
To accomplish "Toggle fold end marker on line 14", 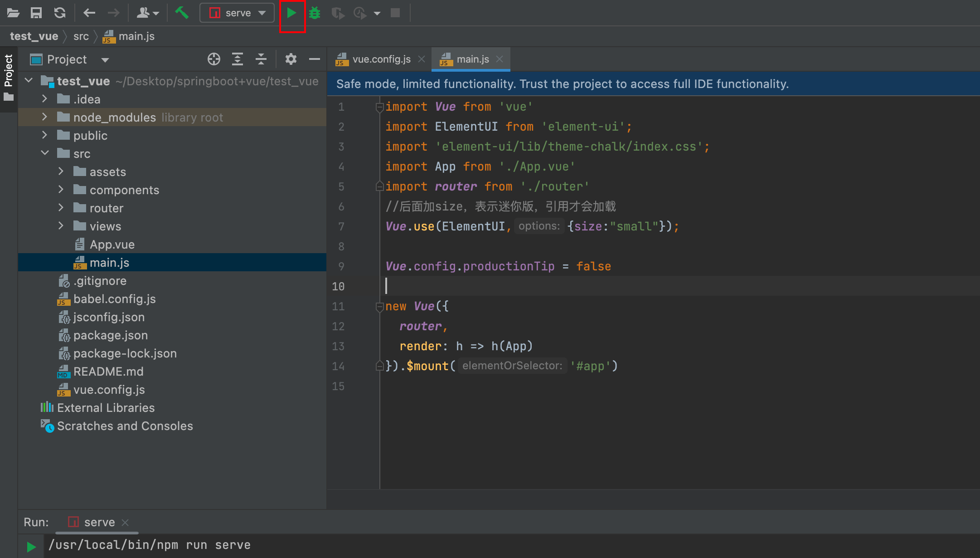I will pyautogui.click(x=379, y=366).
